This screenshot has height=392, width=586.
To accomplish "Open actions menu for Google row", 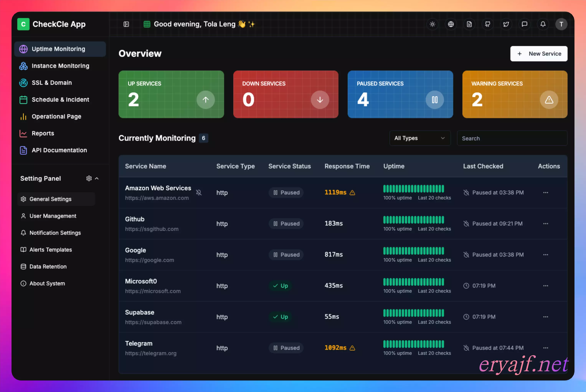I will pos(546,254).
